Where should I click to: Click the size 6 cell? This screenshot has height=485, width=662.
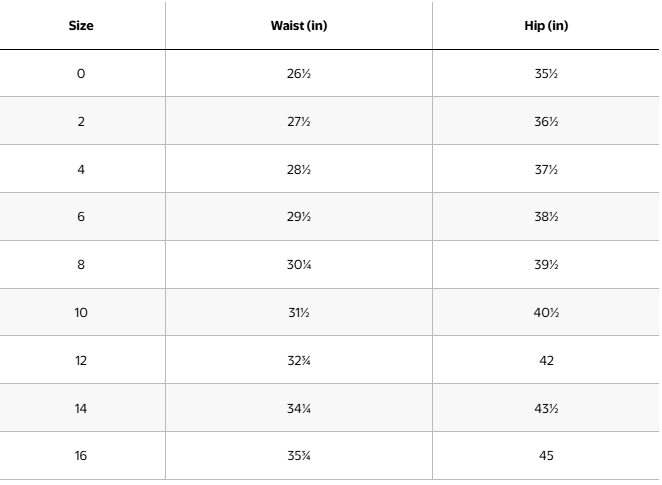[81, 217]
